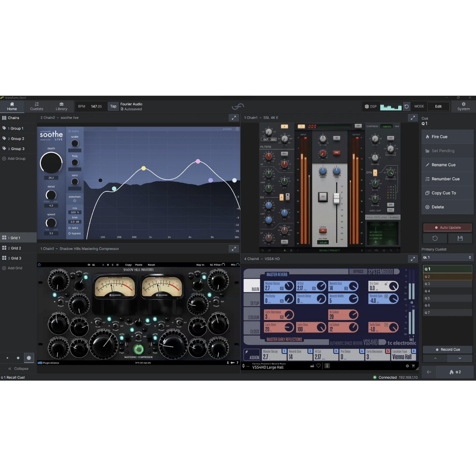Click the yellow EQ node in soothe

(144, 169)
